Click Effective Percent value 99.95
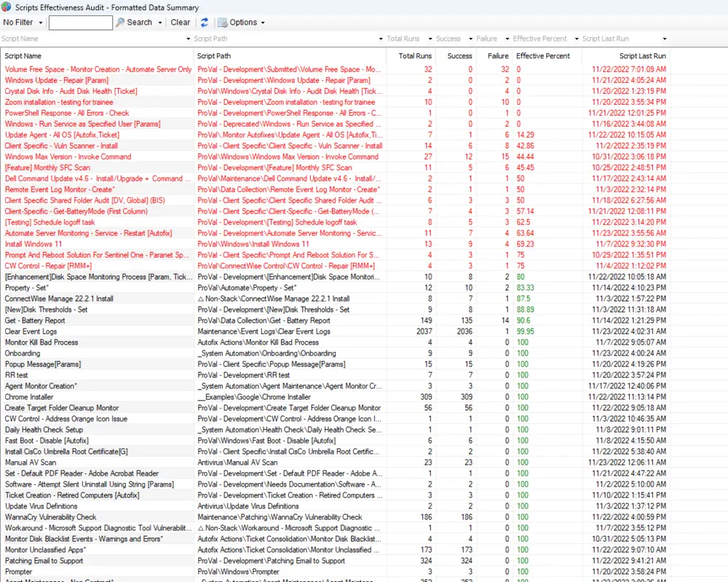The height and width of the screenshot is (582, 728). pyautogui.click(x=525, y=331)
